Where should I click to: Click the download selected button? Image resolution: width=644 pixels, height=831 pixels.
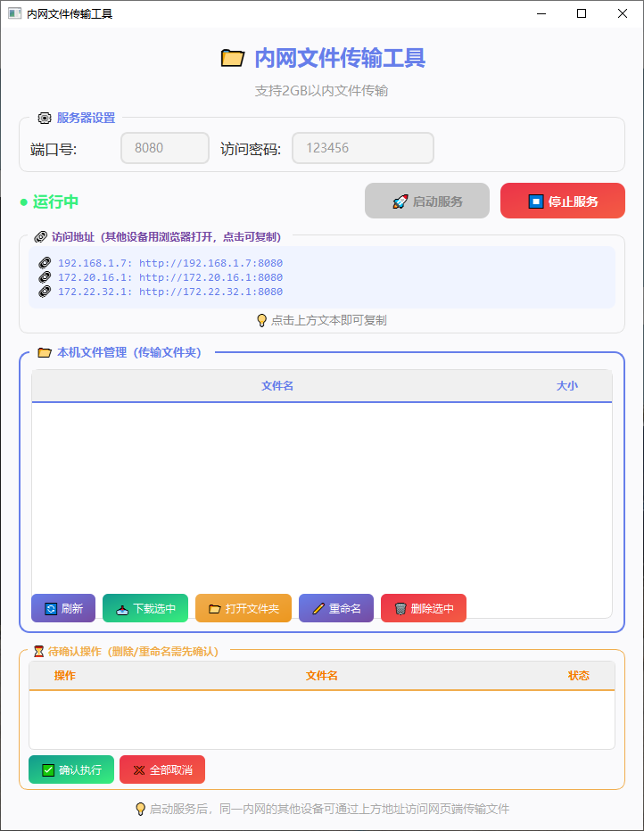pos(145,608)
